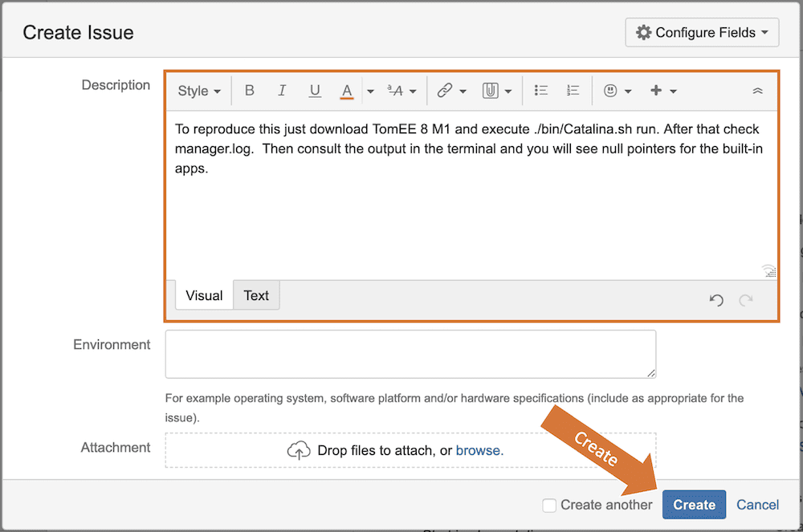803x532 pixels.
Task: Cancel the Create Issue dialog
Action: [757, 505]
